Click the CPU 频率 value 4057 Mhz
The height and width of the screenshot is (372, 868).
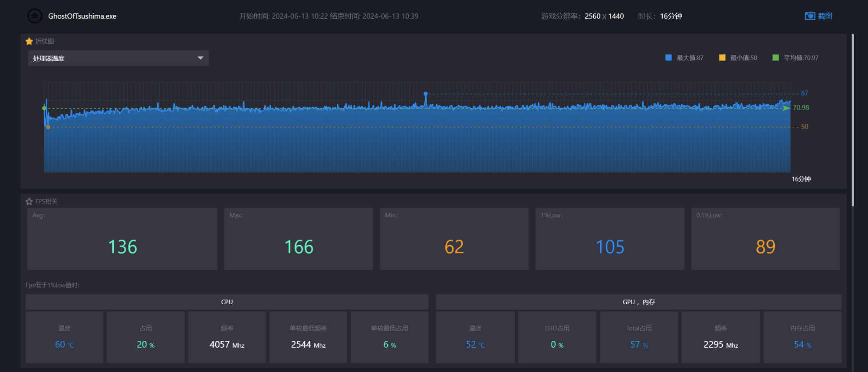click(x=227, y=345)
